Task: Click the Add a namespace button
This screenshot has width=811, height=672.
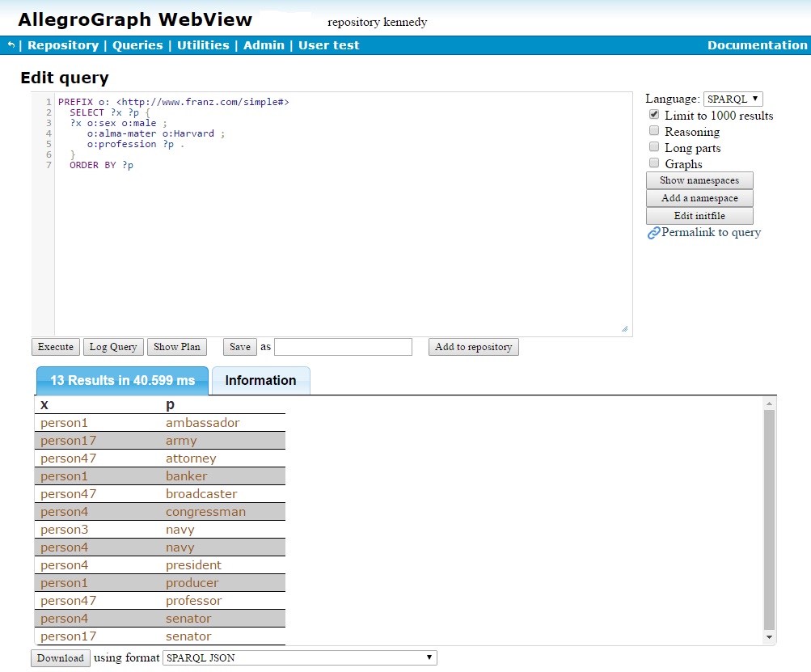Action: pyautogui.click(x=699, y=198)
